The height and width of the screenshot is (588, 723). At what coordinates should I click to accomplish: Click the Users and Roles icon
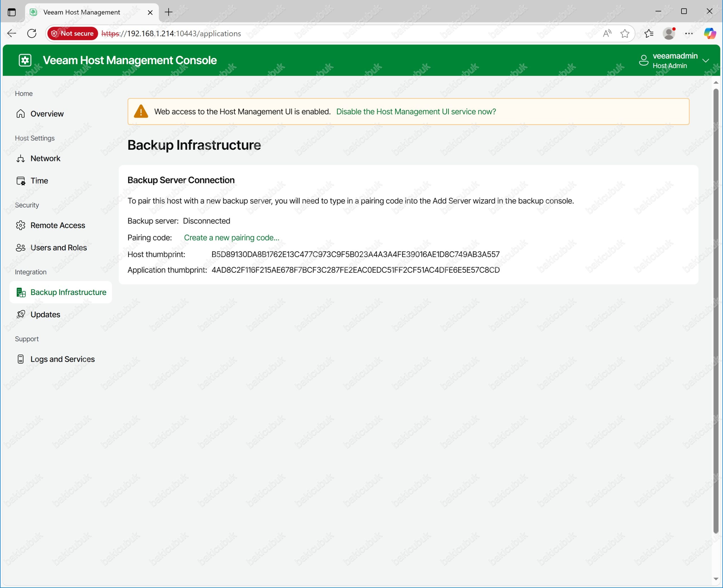(x=21, y=248)
